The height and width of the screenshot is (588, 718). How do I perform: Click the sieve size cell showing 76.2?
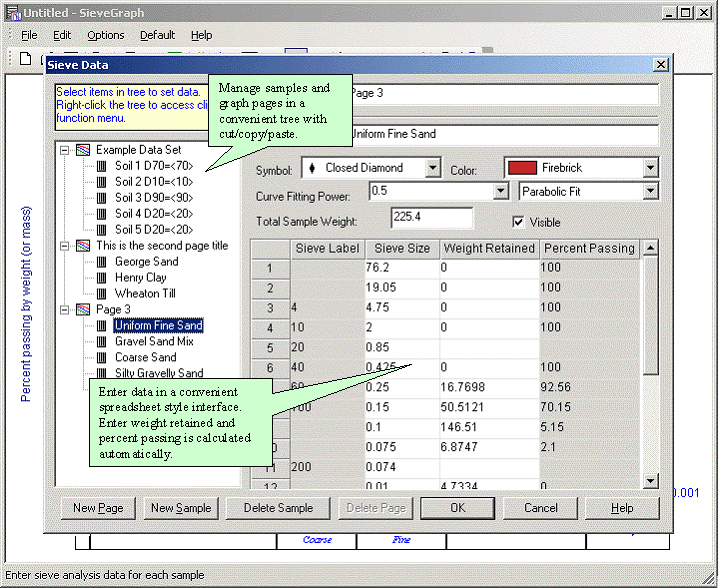[x=402, y=268]
